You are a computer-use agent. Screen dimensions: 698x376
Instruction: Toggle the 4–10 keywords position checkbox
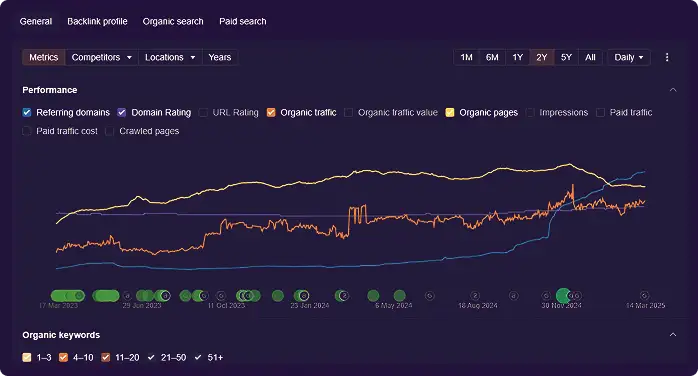click(x=63, y=357)
